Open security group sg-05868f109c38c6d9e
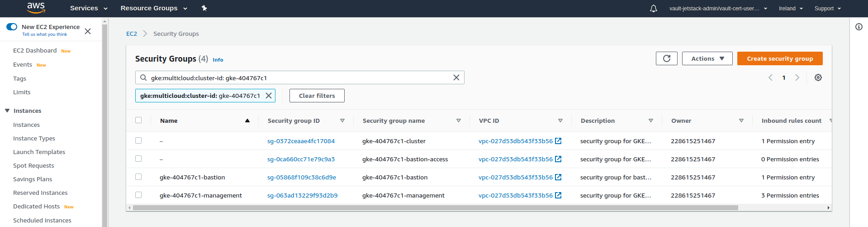 point(302,177)
